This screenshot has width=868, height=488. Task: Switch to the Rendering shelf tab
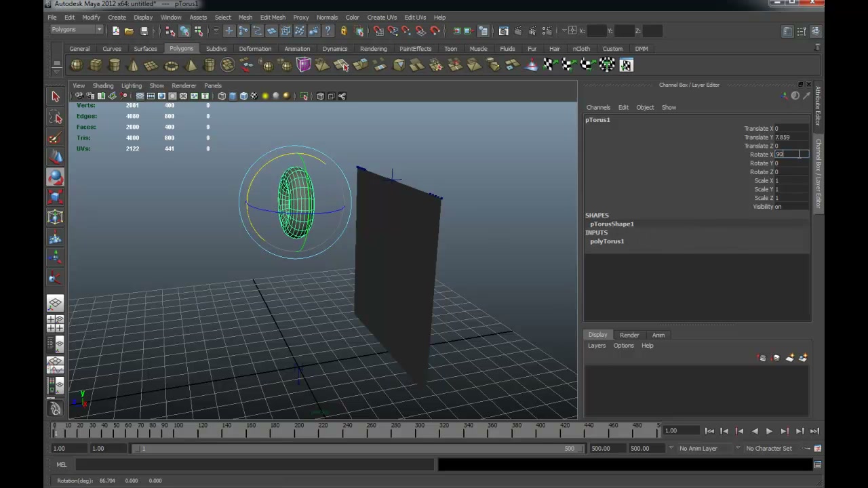[373, 49]
